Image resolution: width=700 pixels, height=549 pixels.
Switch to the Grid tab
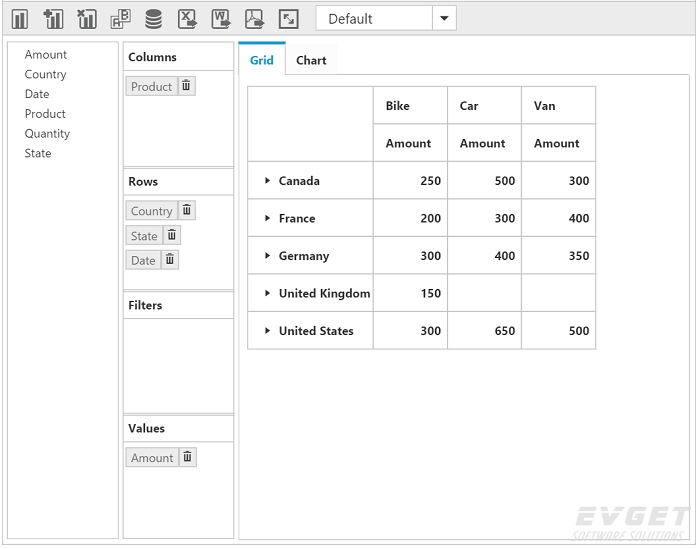click(x=262, y=60)
